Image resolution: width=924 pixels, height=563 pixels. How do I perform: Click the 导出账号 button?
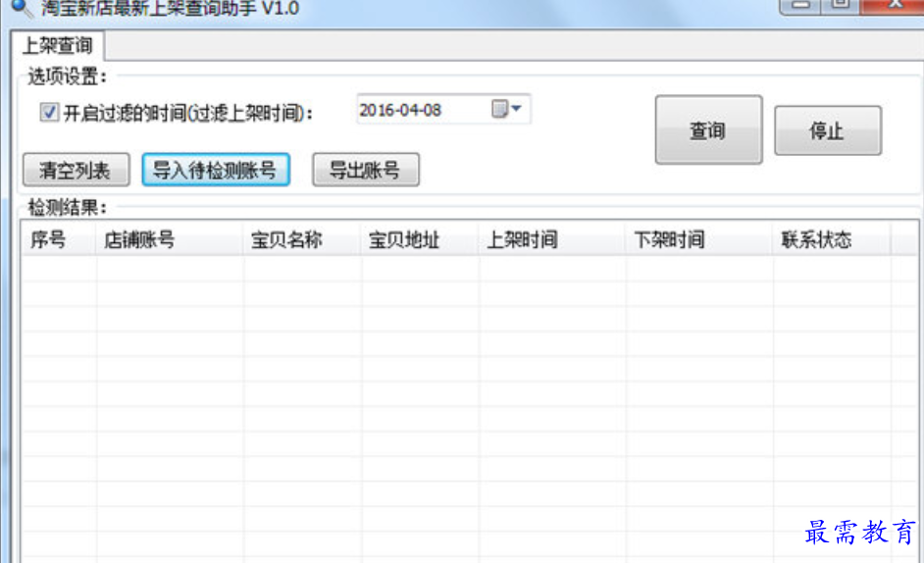pos(365,170)
